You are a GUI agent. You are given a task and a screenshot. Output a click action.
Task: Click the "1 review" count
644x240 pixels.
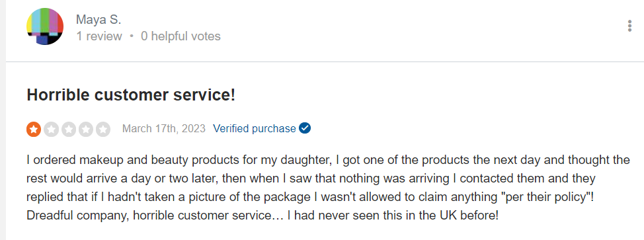99,36
